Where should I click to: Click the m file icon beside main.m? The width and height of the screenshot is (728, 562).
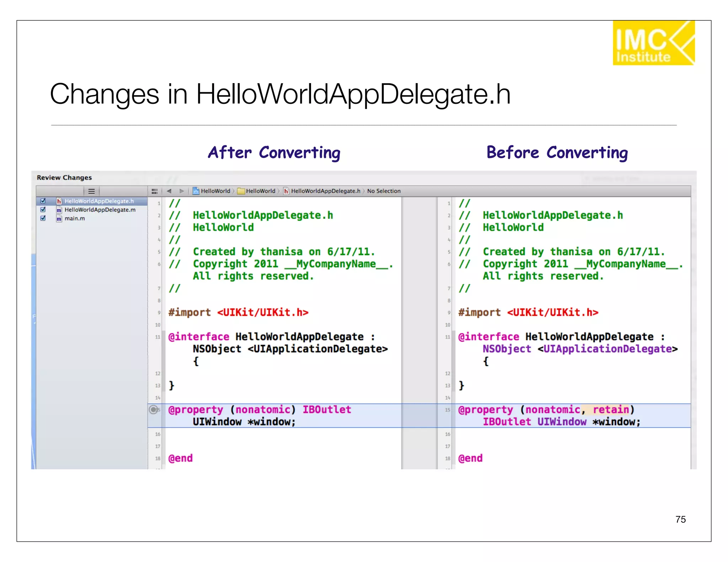click(x=59, y=218)
